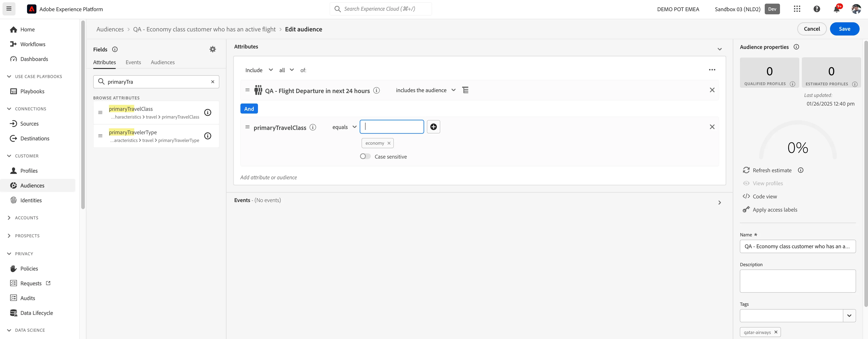Open the 'equals' operator dropdown
Screen dimensions: 868x339
point(344,127)
